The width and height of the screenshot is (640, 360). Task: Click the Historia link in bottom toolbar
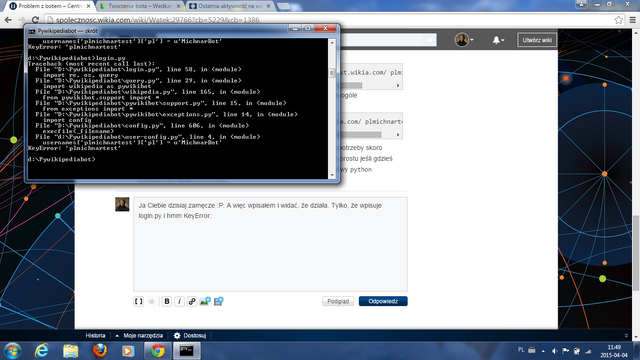[x=95, y=336]
